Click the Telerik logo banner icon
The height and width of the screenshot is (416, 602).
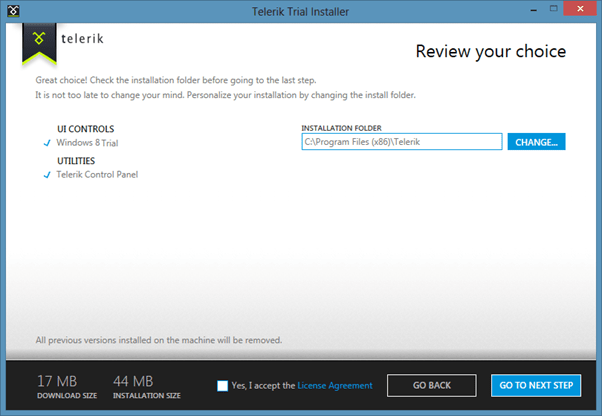pos(37,42)
